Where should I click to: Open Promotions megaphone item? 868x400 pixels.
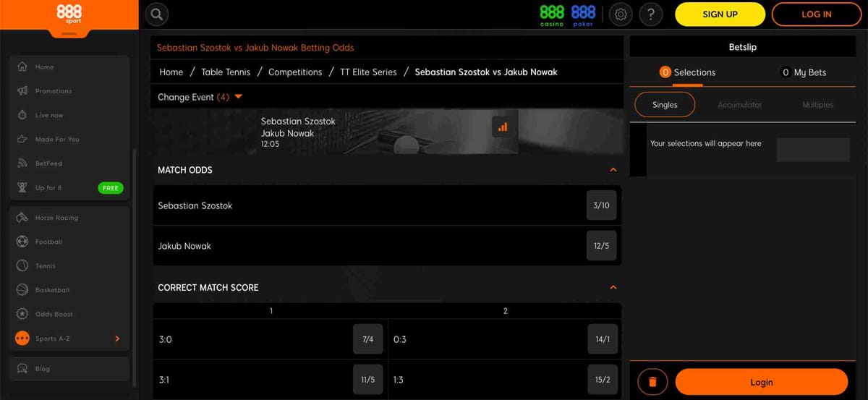tap(69, 91)
